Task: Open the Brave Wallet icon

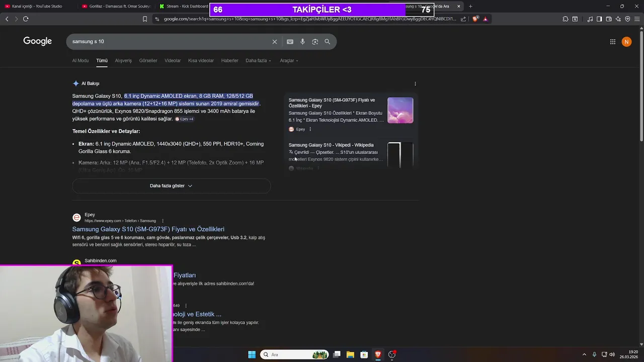Action: pos(609,19)
